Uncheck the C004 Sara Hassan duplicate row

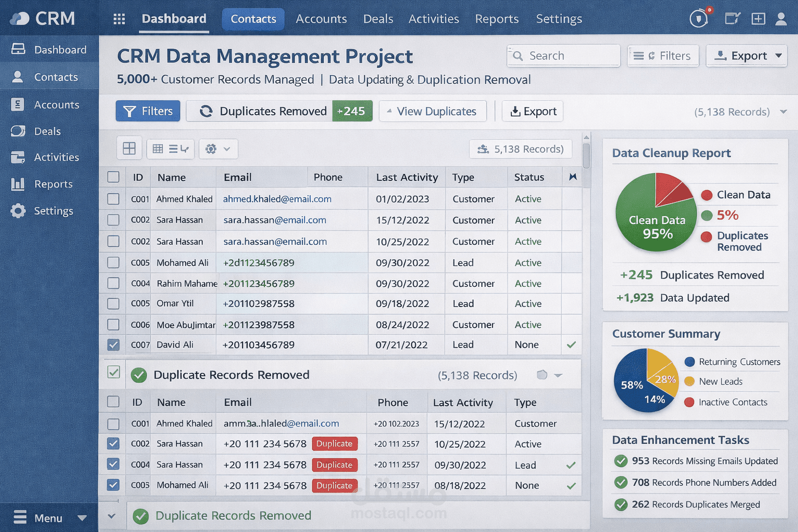[113, 464]
